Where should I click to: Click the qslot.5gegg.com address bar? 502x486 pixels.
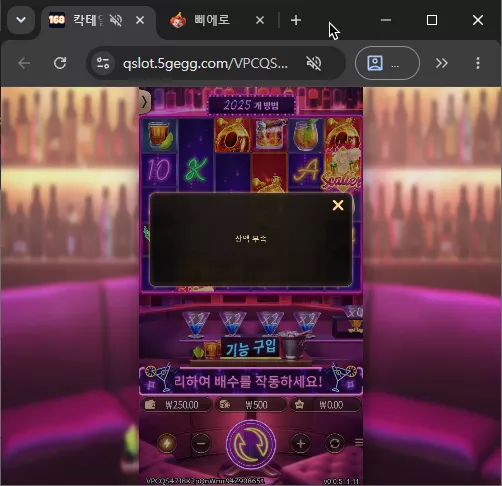(x=205, y=63)
